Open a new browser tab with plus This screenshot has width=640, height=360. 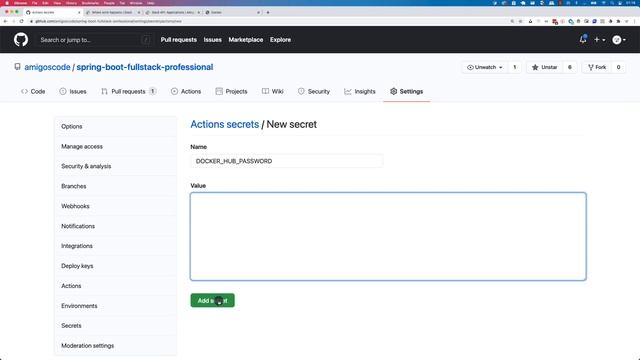click(x=268, y=12)
